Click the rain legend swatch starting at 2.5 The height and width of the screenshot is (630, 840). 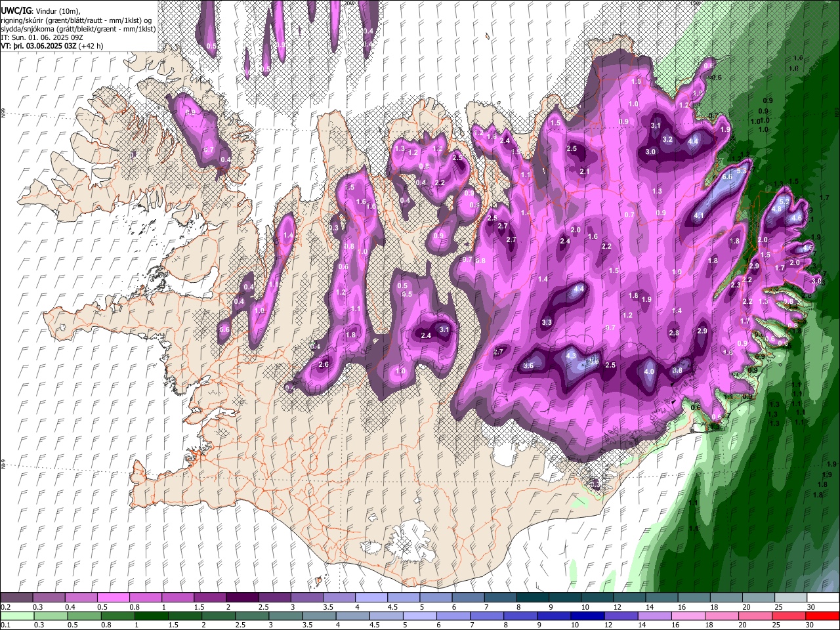click(x=252, y=616)
